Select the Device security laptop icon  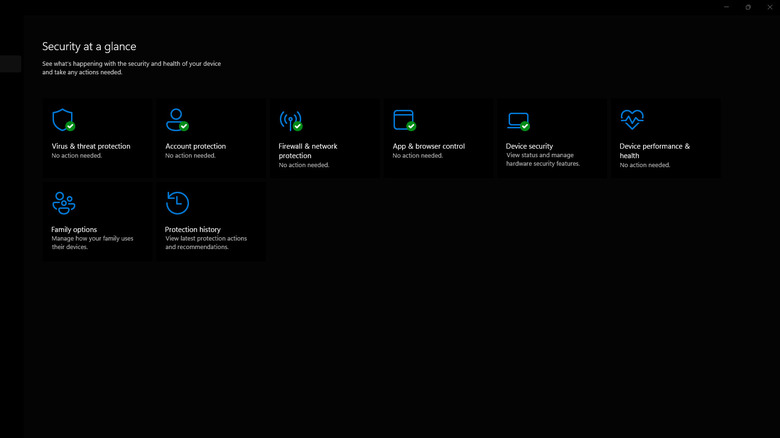click(x=518, y=121)
